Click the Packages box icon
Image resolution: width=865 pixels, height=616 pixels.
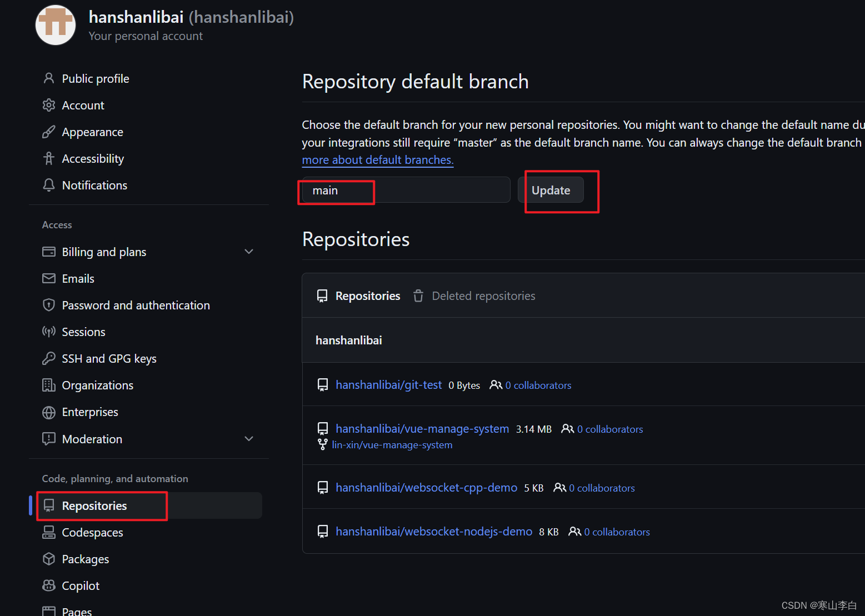coord(49,559)
